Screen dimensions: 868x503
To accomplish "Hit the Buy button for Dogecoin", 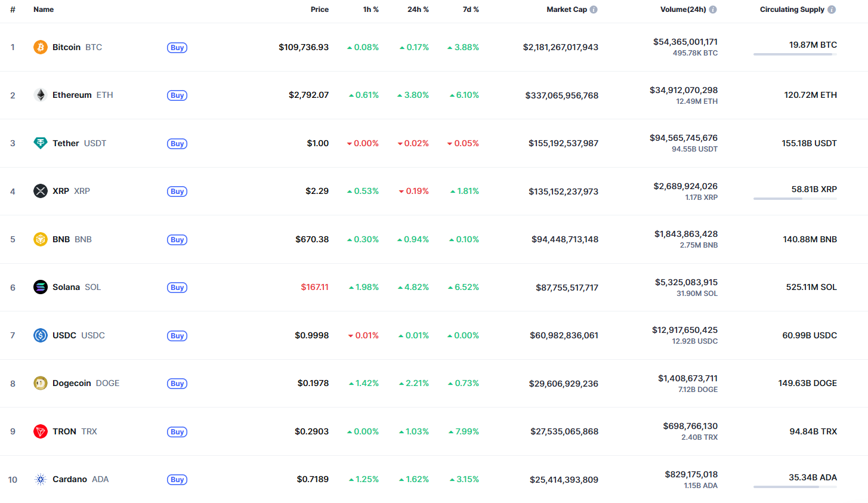I will point(177,384).
